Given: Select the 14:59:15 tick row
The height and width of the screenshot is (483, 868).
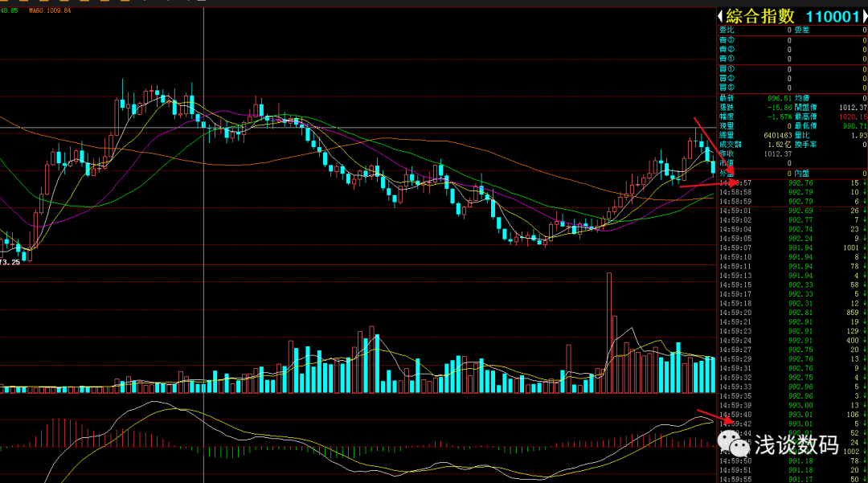Looking at the screenshot, I should pos(792,285).
